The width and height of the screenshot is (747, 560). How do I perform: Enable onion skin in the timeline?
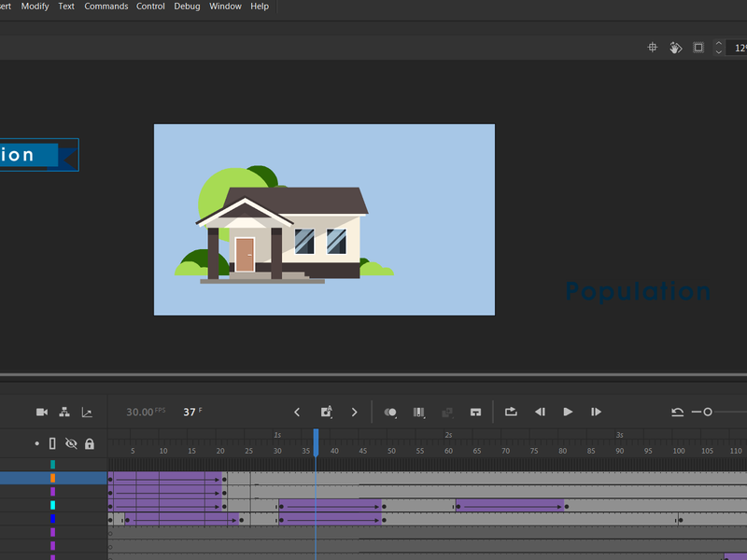tap(391, 412)
